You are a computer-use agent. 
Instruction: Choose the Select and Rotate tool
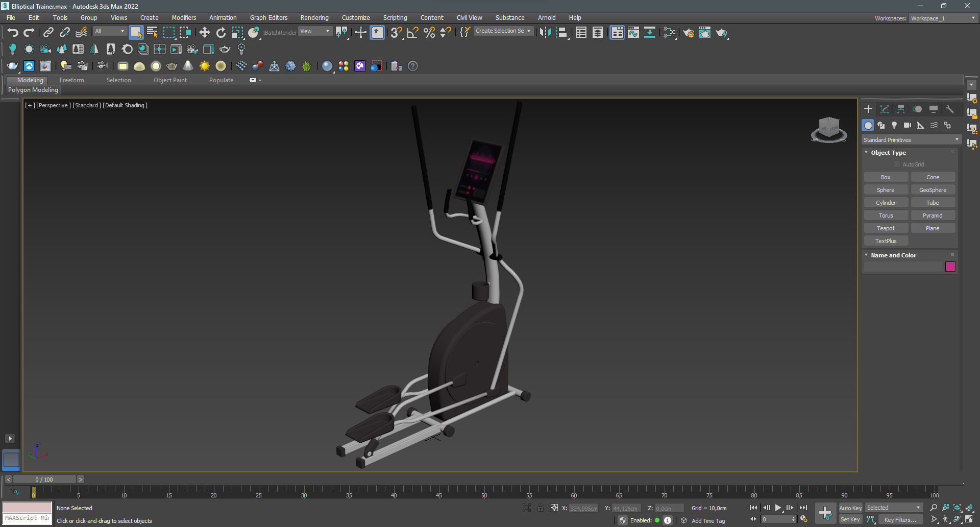(x=221, y=33)
